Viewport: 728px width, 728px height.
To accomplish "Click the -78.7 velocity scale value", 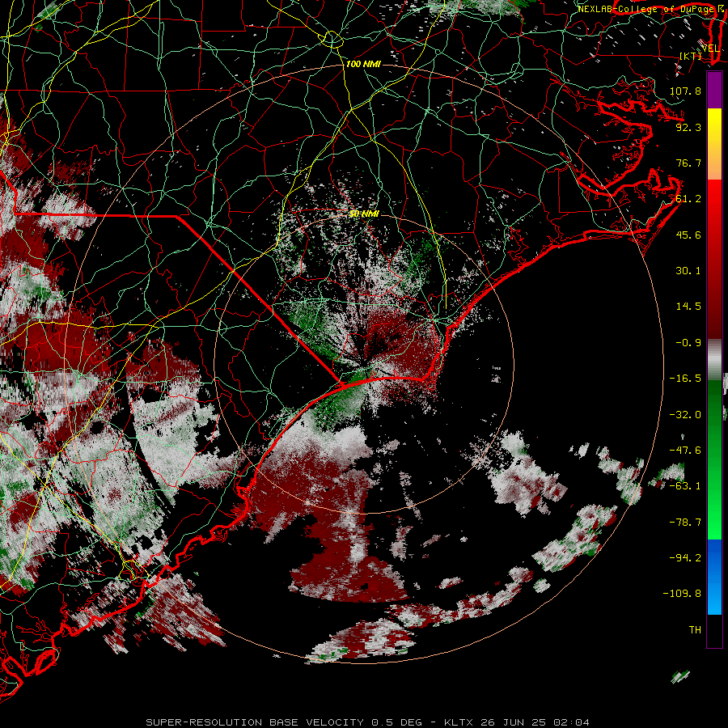I will pos(685,523).
